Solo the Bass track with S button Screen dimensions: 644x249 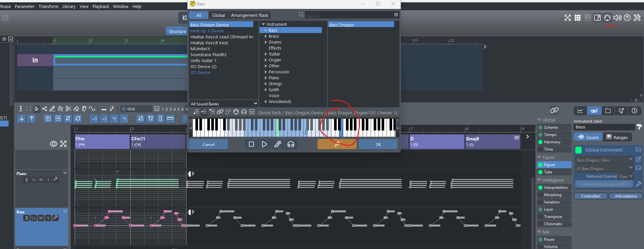click(x=48, y=218)
